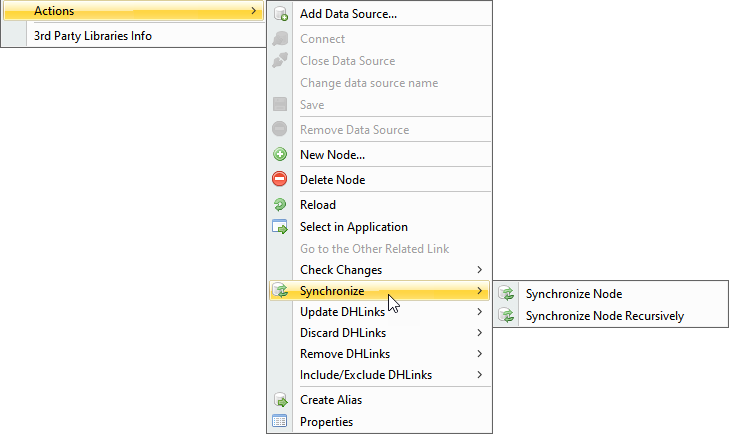The image size is (729, 434).
Task: Click the Synchronize Node Recursively icon
Action: pos(507,316)
